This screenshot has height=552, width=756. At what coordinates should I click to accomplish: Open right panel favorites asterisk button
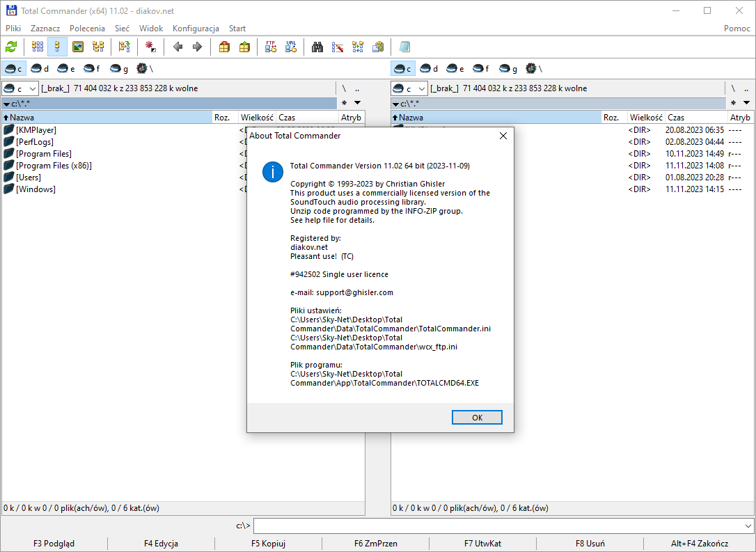click(x=733, y=103)
